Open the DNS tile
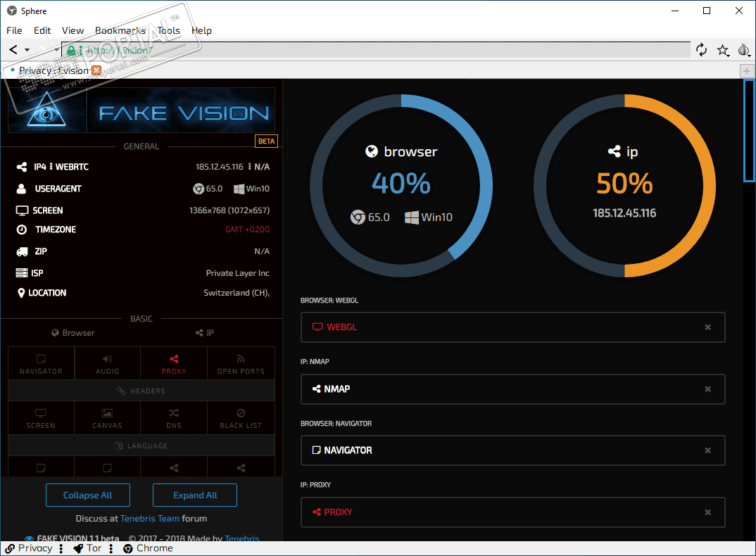Viewport: 756px width, 556px height. [174, 419]
